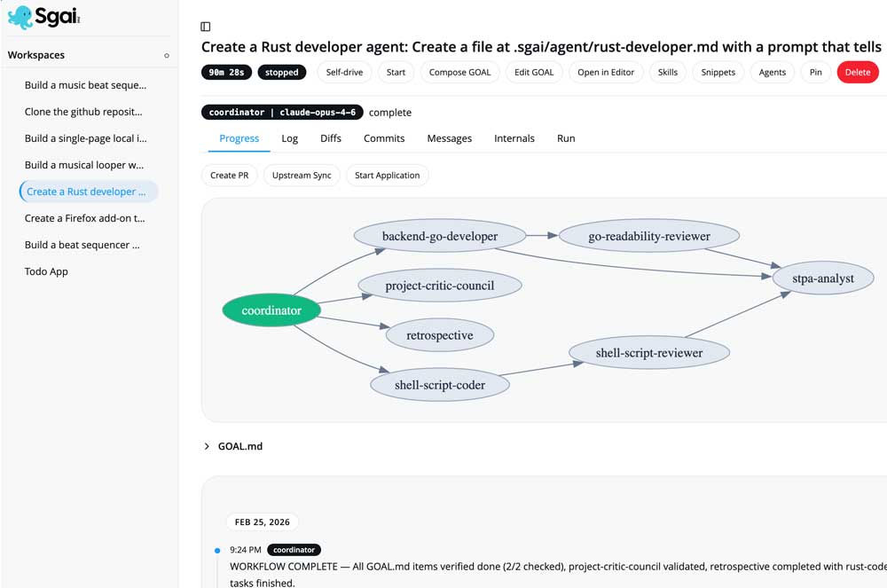Viewport: 887px width, 588px height.
Task: Toggle the sidebar panel icon
Action: point(206,27)
